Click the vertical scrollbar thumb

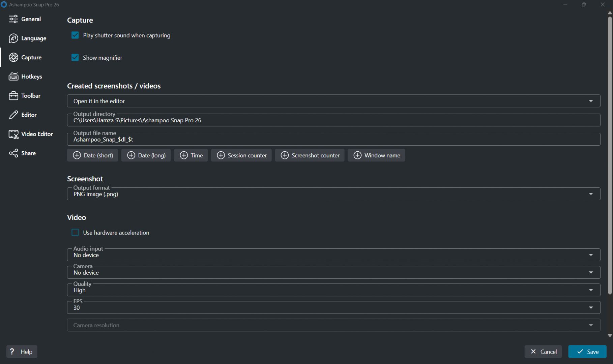pyautogui.click(x=610, y=155)
